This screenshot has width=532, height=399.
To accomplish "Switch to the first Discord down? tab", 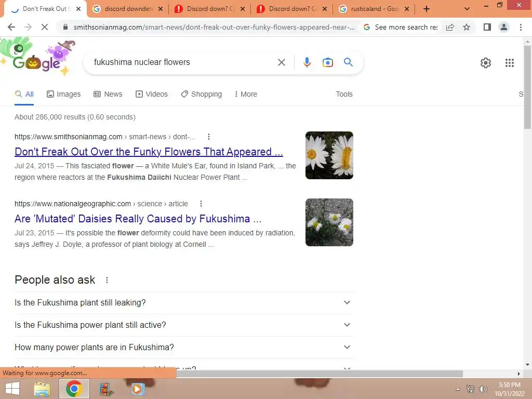I will pos(210,9).
